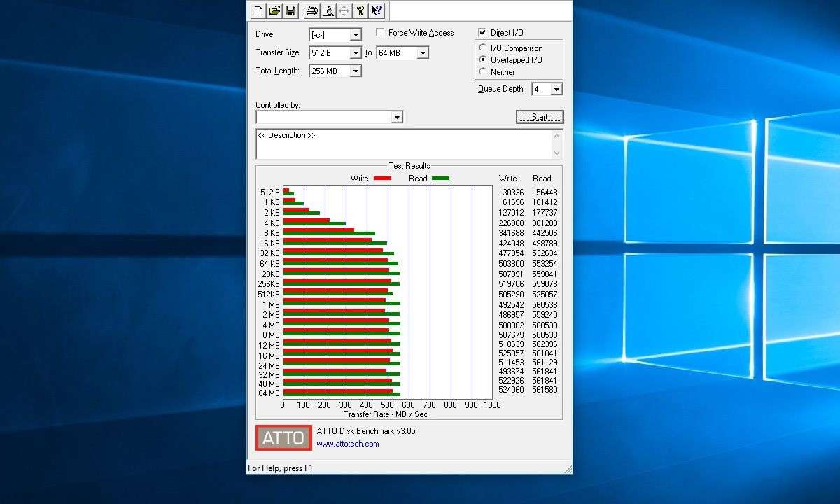The width and height of the screenshot is (840, 504).
Task: Click the 64 MB row label in chart
Action: point(269,393)
